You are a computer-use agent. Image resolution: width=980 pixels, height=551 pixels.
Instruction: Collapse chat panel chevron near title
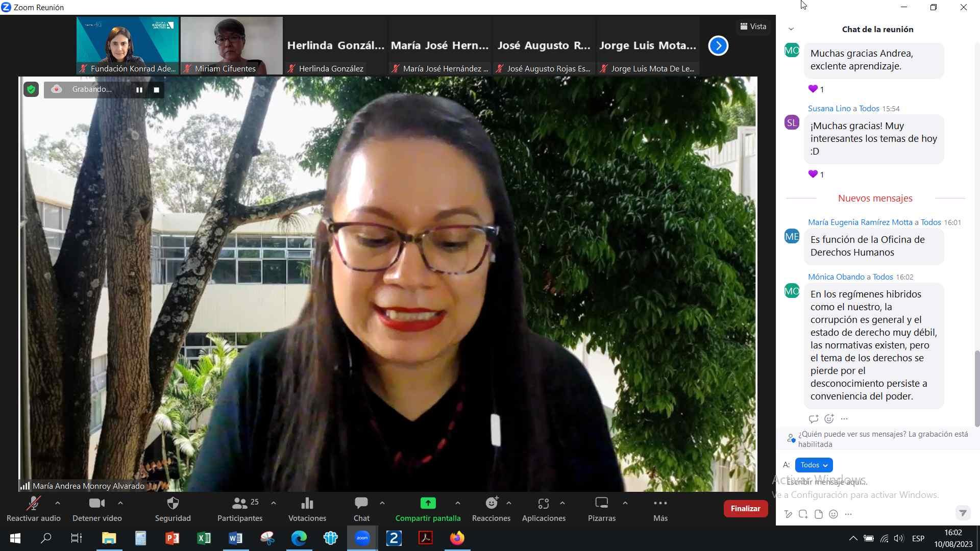point(791,29)
